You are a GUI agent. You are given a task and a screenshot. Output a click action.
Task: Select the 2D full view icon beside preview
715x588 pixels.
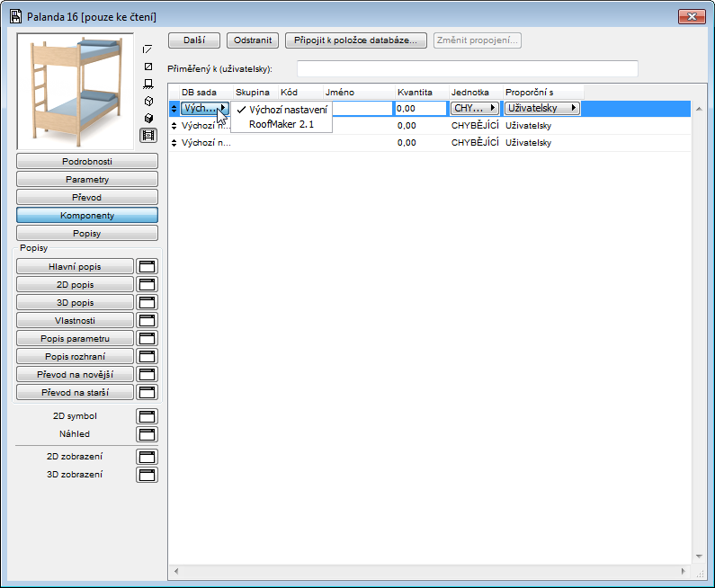pos(148,67)
